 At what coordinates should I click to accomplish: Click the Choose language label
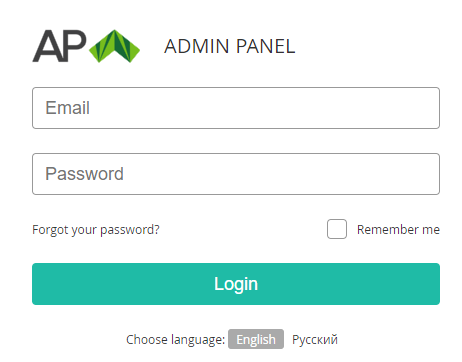coord(176,340)
